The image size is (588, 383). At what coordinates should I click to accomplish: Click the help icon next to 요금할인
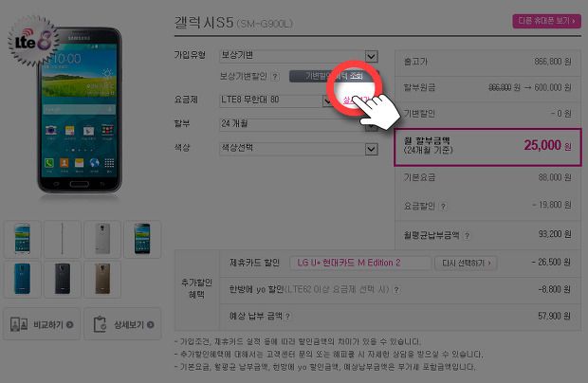[x=443, y=206]
